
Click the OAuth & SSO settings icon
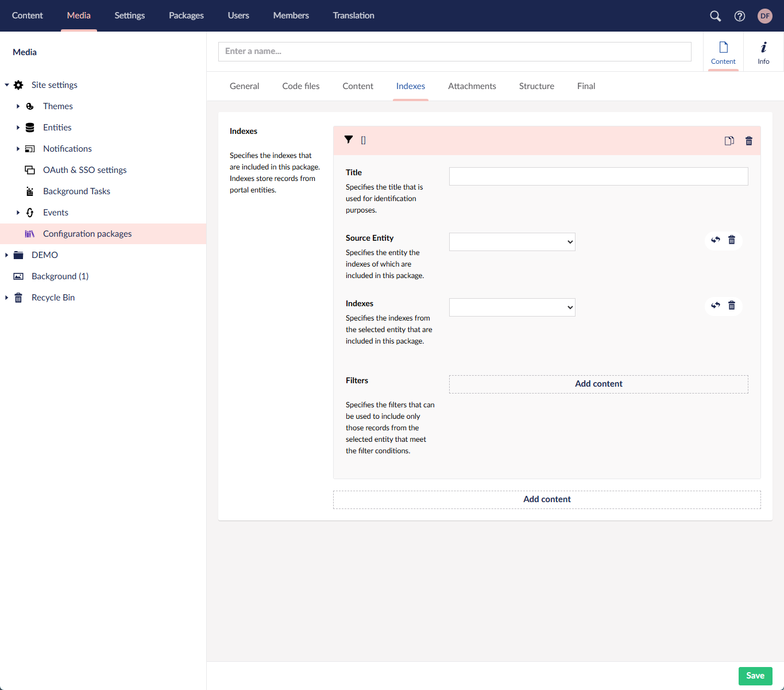click(x=30, y=170)
